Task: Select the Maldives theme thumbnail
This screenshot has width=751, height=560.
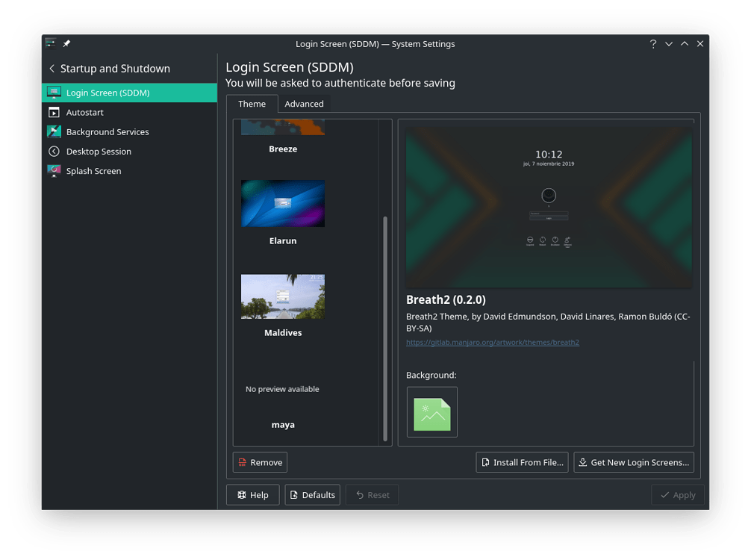Action: pos(282,296)
